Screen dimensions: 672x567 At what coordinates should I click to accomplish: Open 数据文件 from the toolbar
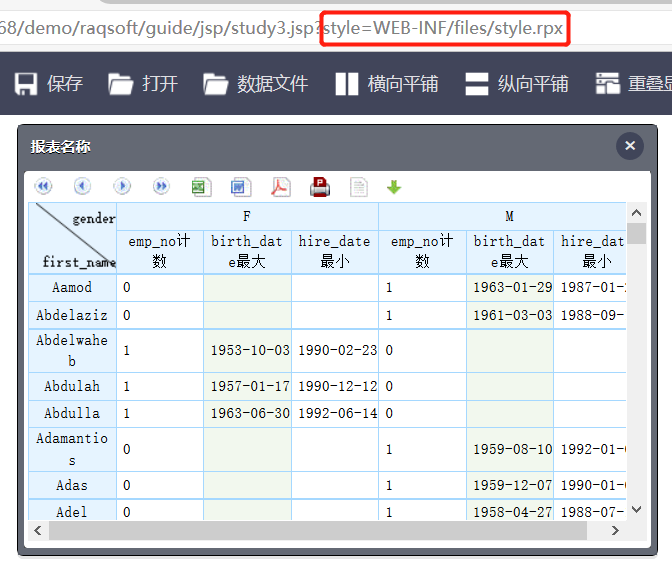click(256, 84)
